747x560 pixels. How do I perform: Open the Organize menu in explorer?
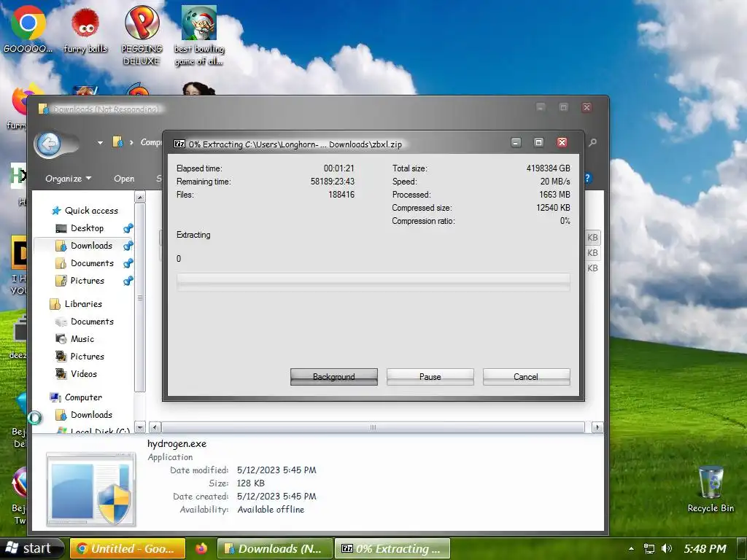pos(68,179)
